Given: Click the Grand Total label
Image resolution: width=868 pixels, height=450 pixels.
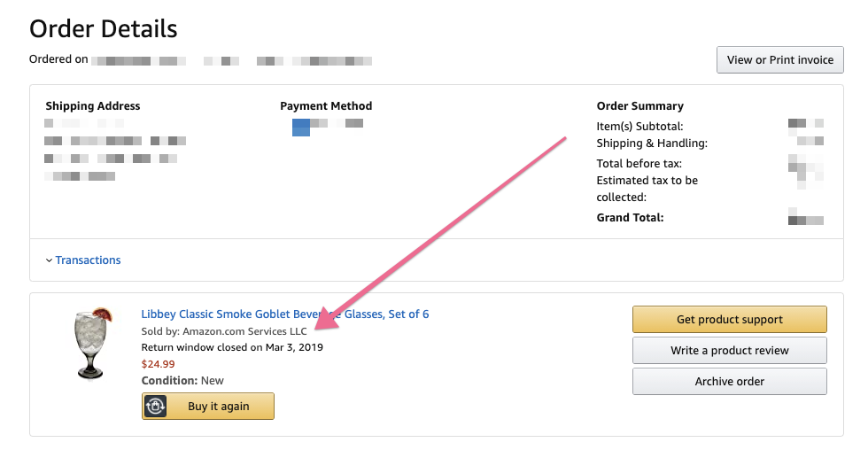Looking at the screenshot, I should coord(630,218).
